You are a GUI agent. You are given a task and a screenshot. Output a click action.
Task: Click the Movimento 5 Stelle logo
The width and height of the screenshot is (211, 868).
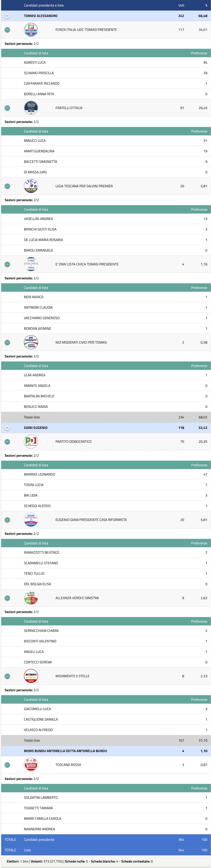31,676
